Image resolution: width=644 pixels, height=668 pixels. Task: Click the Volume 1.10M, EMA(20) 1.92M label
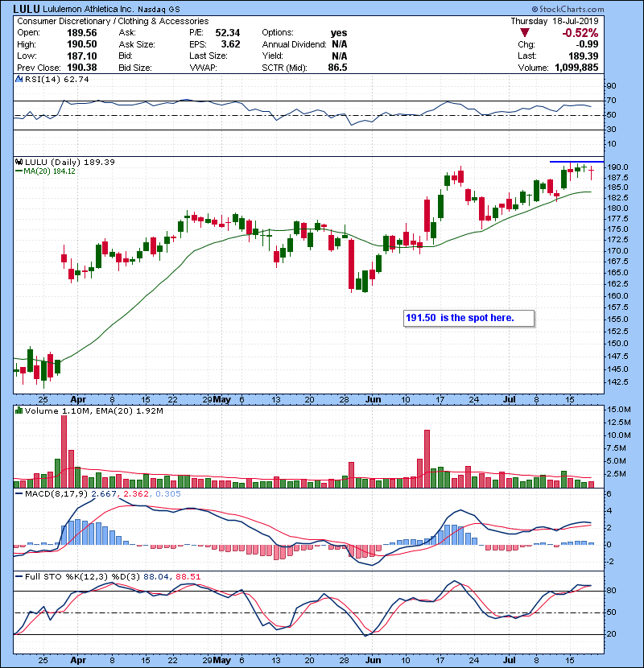94,410
